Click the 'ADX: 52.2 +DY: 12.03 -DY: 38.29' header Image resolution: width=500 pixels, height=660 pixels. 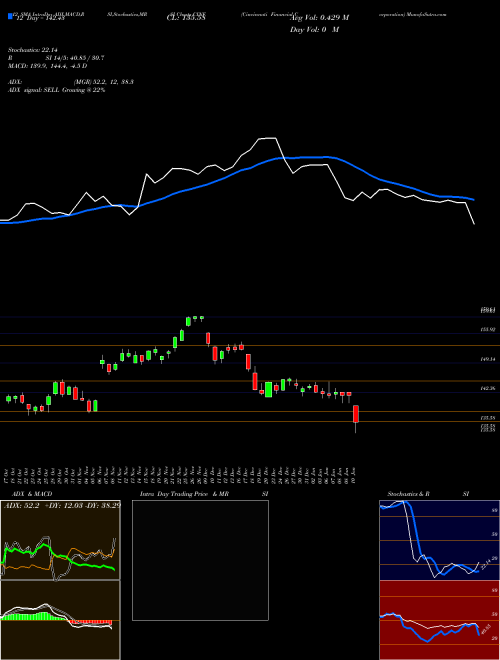coord(62,505)
